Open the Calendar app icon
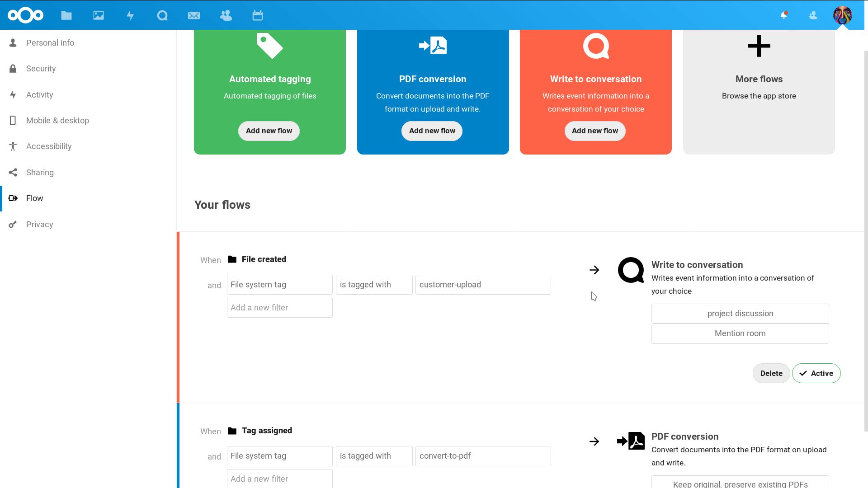The width and height of the screenshot is (868, 488). 258,15
